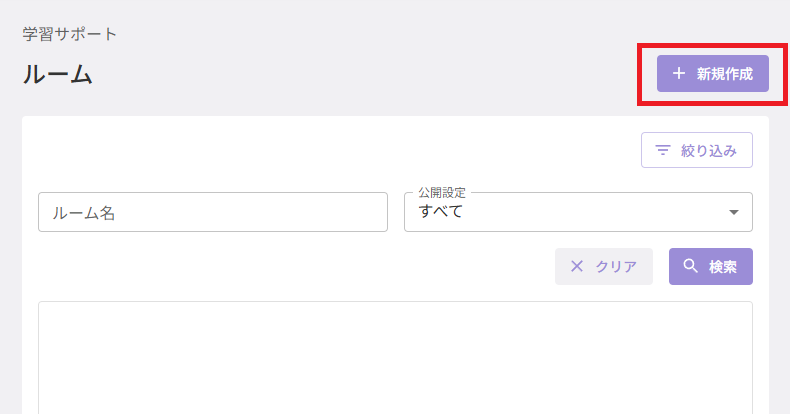790x414 pixels.
Task: Create a new room with 新規作成
Action: tap(712, 74)
